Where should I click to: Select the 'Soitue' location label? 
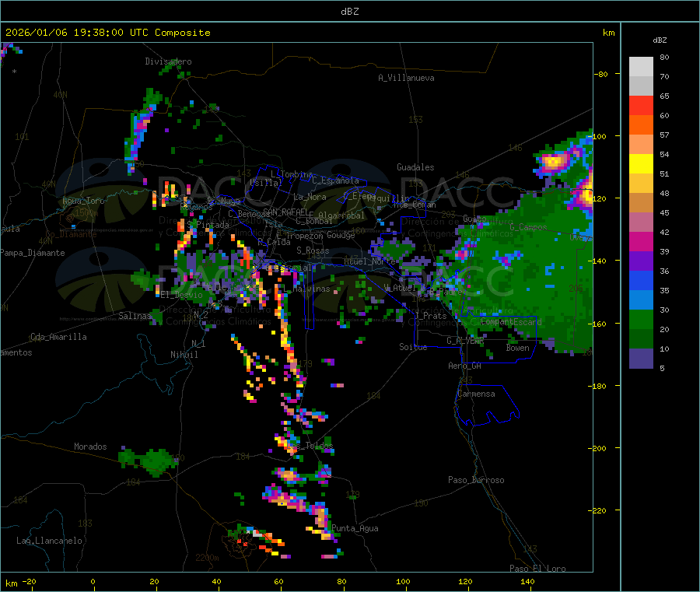point(413,347)
